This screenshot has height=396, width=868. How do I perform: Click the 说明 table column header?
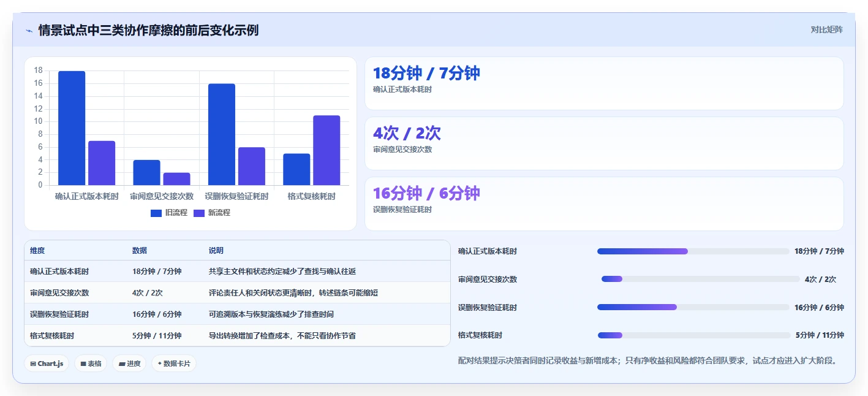tap(216, 251)
